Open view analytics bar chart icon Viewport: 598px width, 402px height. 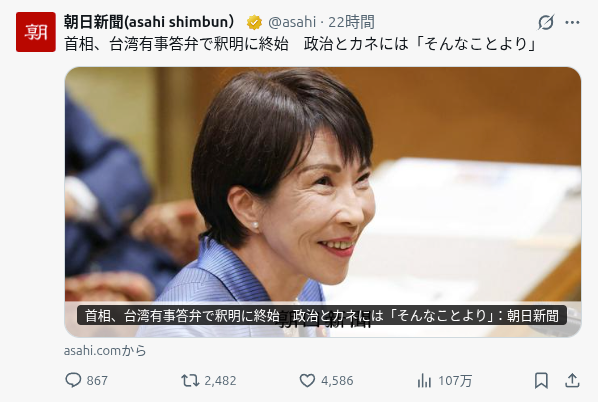tap(424, 380)
